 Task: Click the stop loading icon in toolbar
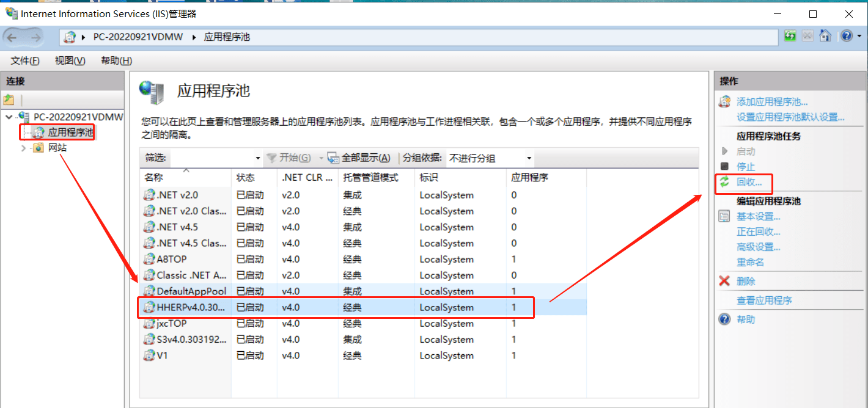pyautogui.click(x=808, y=36)
